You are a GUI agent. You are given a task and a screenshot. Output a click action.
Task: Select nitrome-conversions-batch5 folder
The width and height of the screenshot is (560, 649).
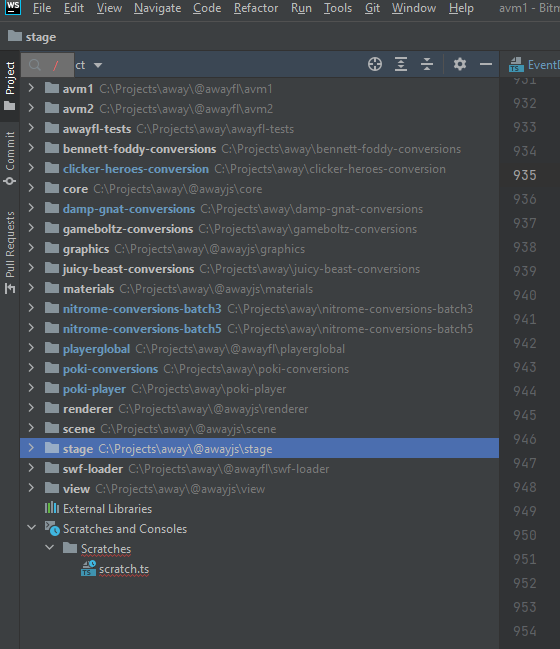(260, 329)
